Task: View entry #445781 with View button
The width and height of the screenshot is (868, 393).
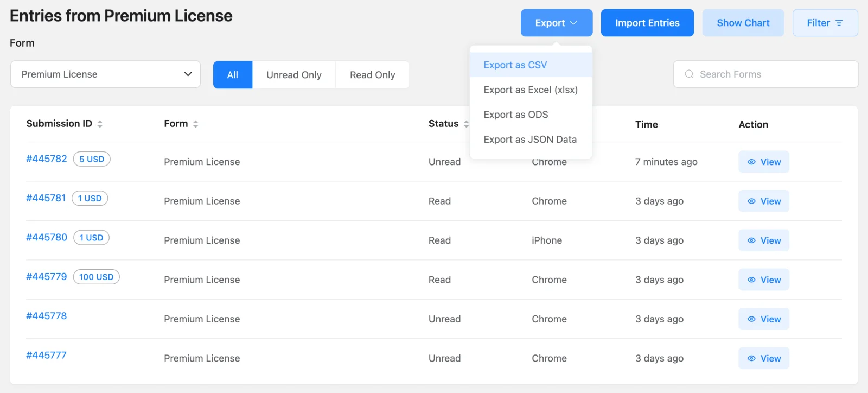Action: (764, 201)
